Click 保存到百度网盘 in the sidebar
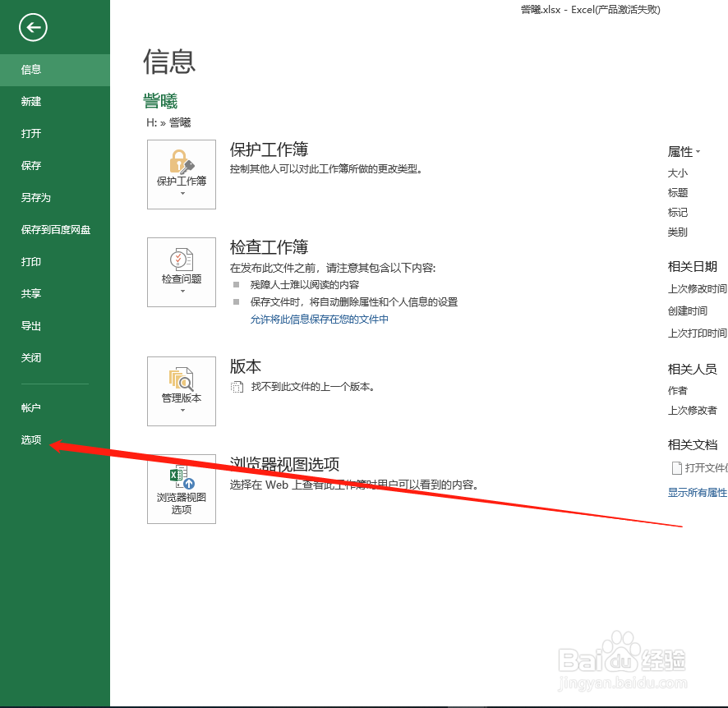 [54, 229]
